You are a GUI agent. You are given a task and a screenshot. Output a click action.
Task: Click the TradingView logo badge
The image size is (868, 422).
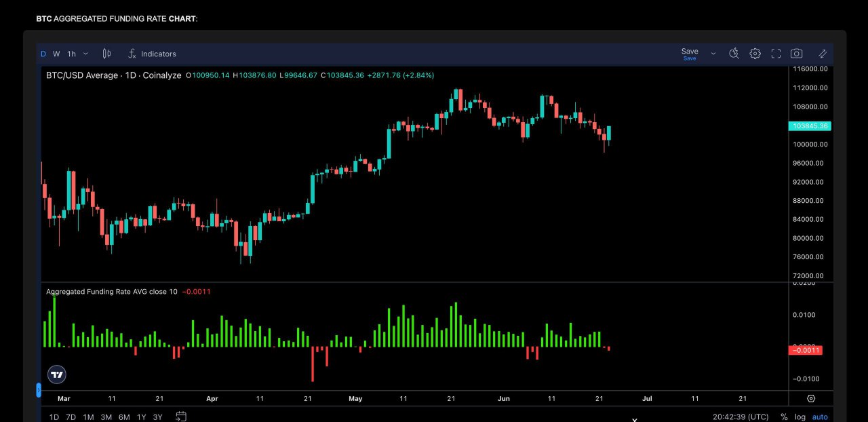(x=57, y=375)
